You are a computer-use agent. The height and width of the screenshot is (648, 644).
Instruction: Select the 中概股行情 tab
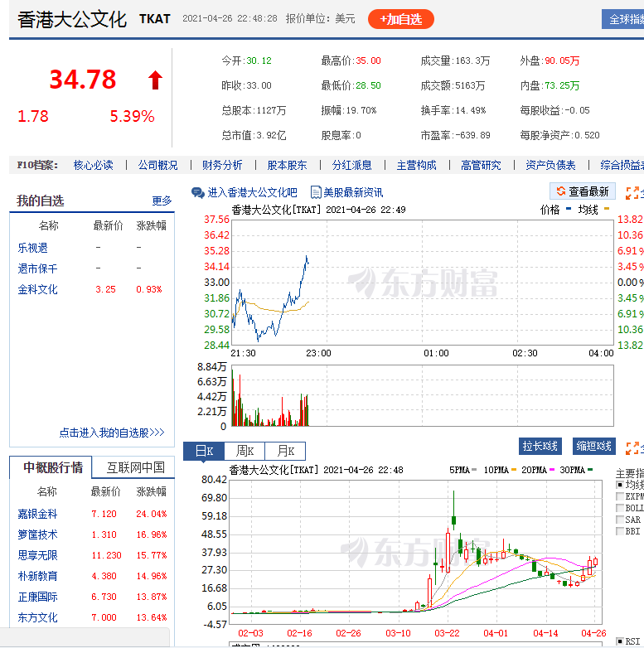(51, 467)
